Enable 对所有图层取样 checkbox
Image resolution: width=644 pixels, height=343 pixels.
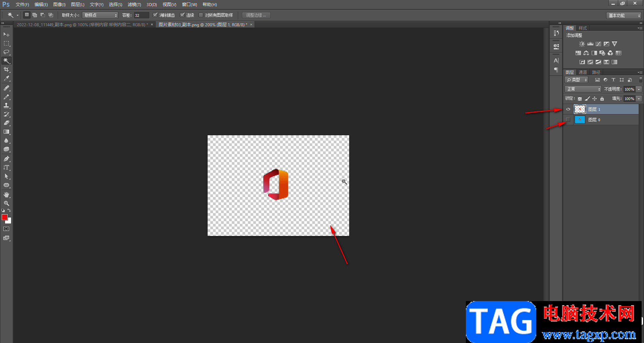(201, 15)
